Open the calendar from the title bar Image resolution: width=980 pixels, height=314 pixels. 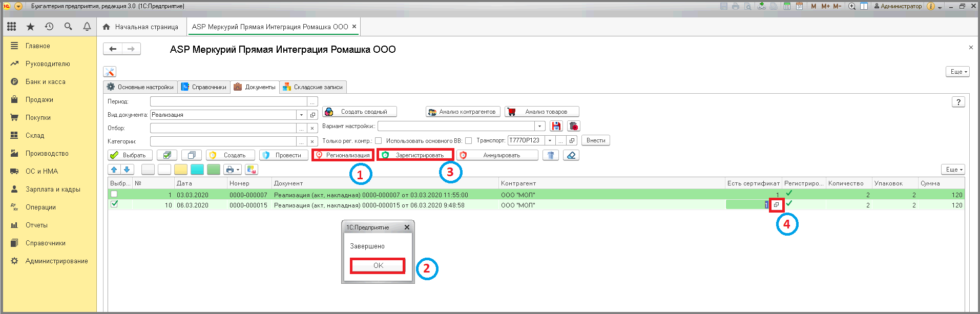(x=799, y=6)
